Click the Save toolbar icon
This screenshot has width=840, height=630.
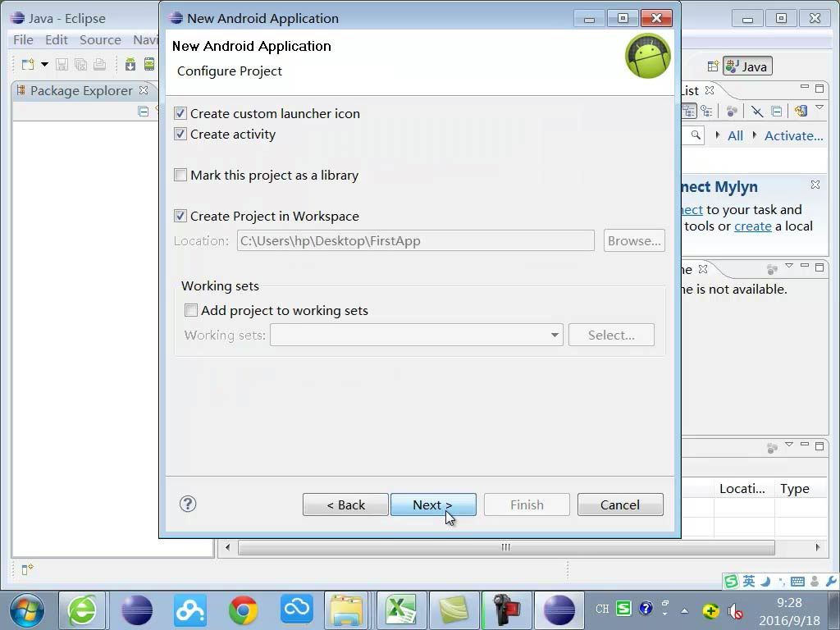62,65
